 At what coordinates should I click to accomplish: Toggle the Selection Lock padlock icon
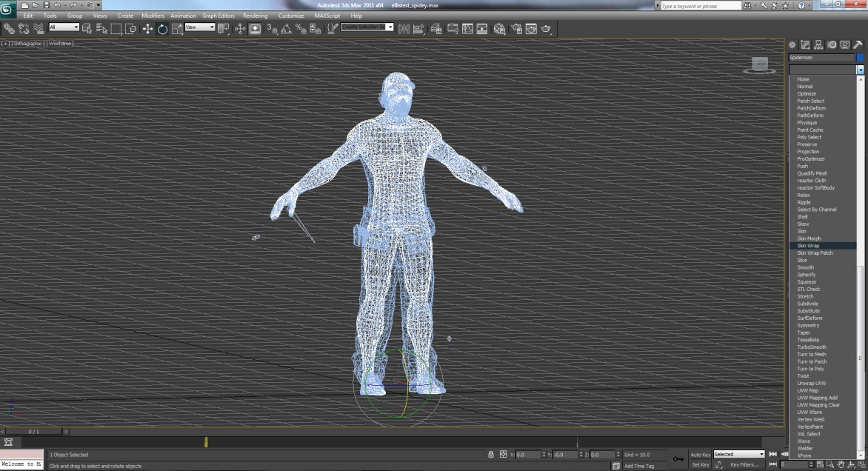coord(491,455)
